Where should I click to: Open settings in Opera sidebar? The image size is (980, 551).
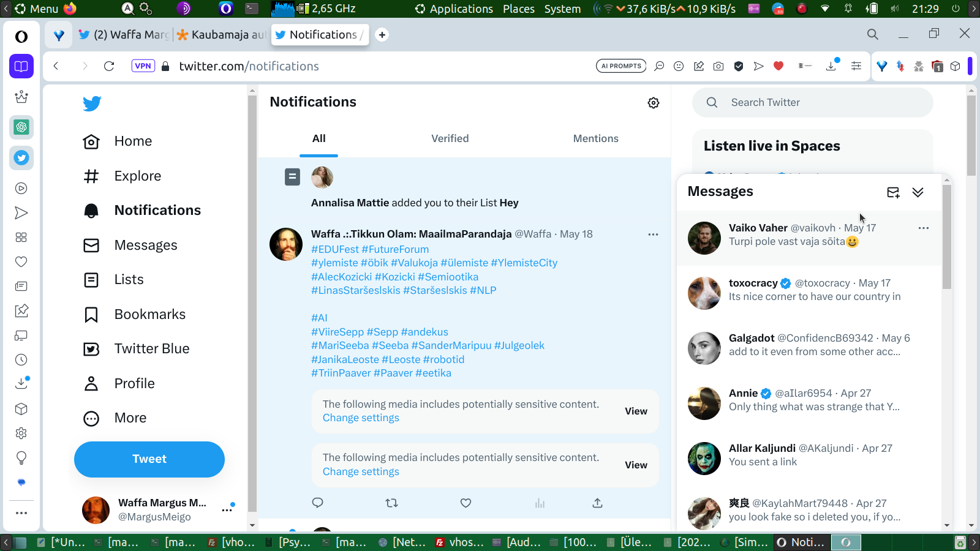point(21,433)
